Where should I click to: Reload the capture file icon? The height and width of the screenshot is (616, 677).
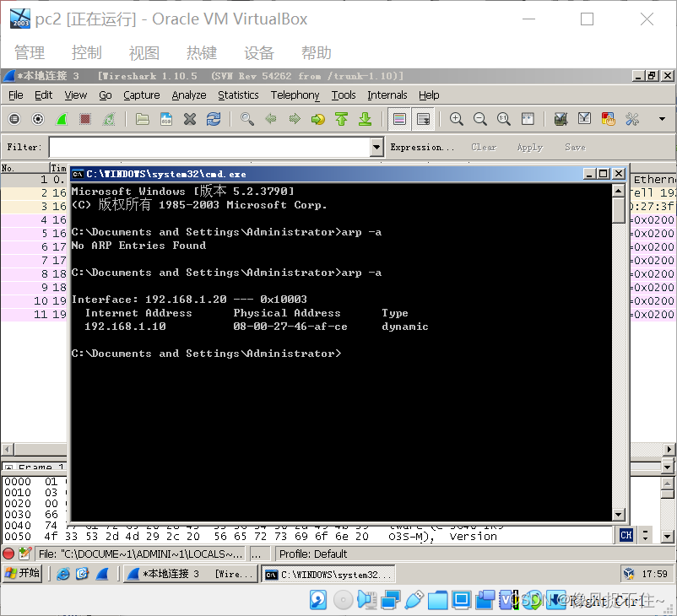point(214,119)
